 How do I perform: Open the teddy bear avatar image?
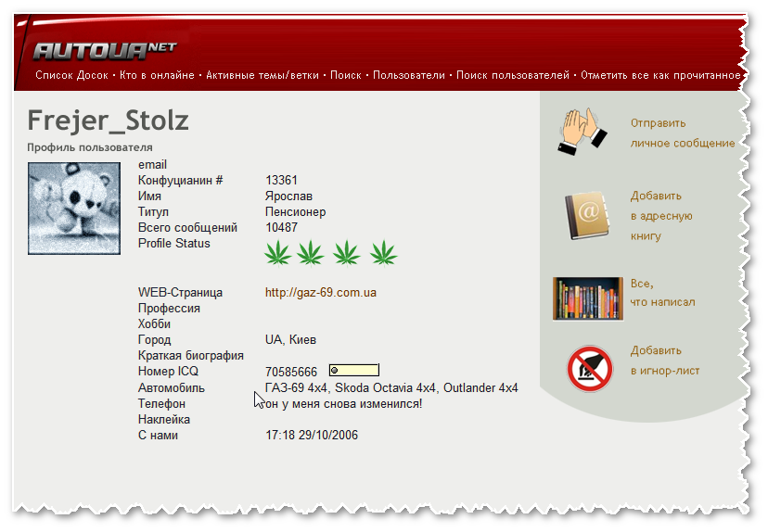click(x=74, y=209)
